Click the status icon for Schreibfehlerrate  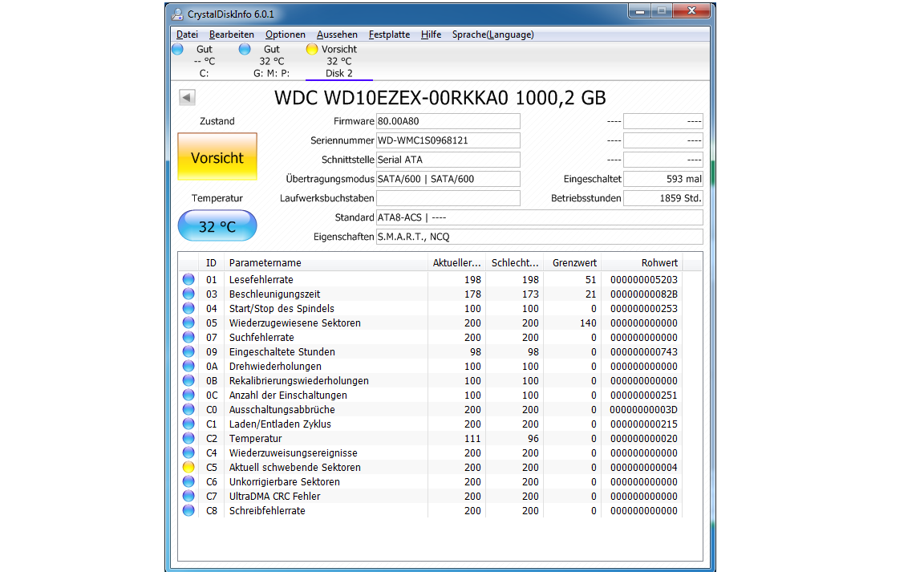click(x=188, y=511)
